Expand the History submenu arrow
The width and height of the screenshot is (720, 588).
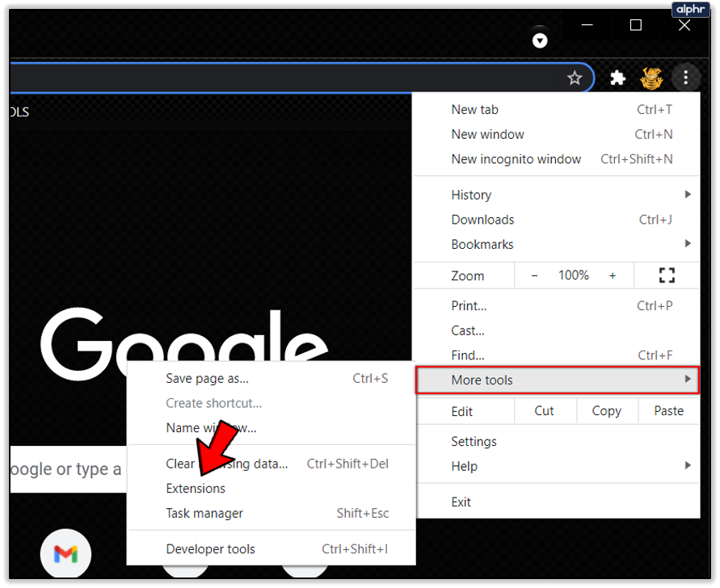(688, 194)
